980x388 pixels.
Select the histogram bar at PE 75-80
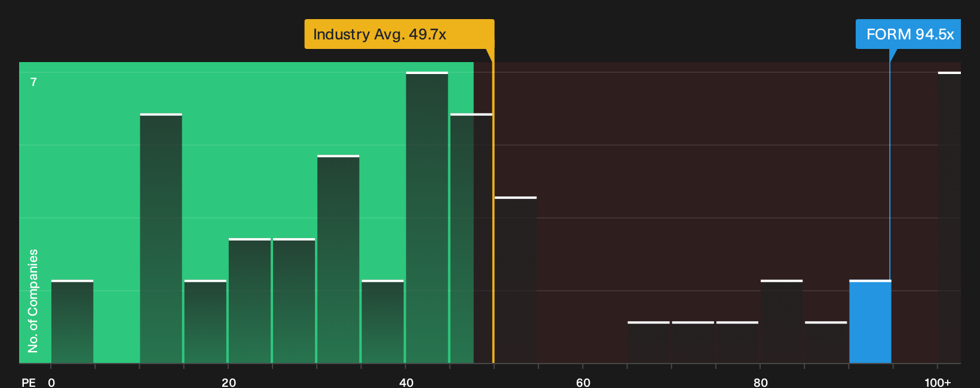737,343
